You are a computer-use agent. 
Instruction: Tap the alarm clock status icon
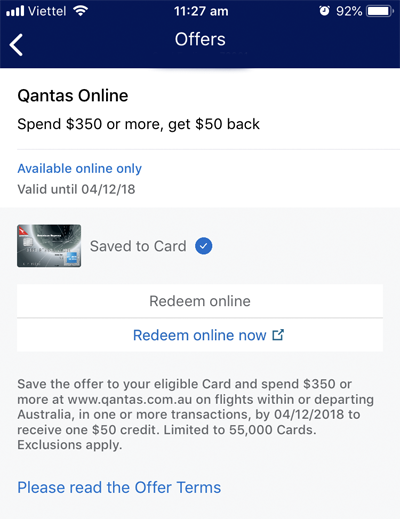click(324, 11)
